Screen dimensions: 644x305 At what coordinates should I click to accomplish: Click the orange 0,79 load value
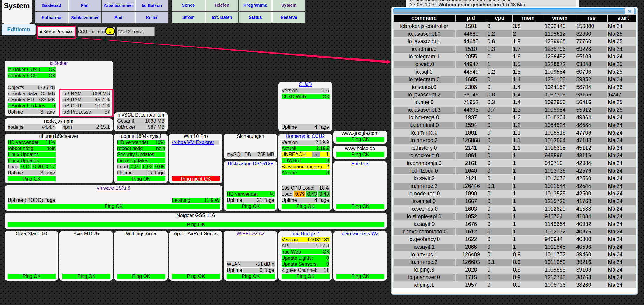coord(300,194)
